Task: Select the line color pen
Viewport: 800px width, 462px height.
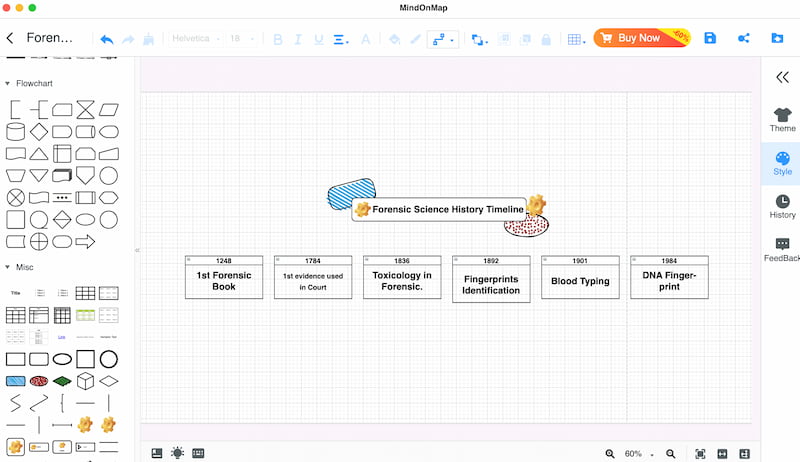Action: [x=415, y=39]
